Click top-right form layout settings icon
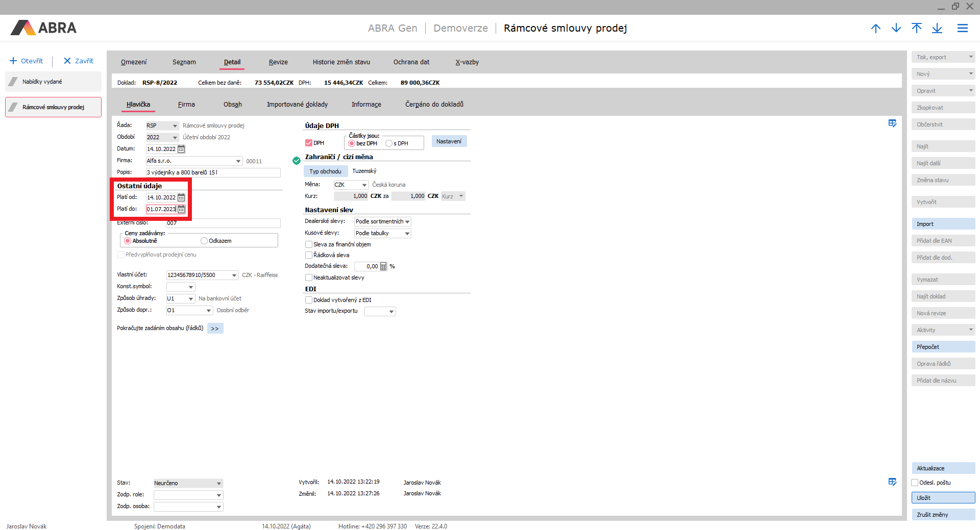Viewport: 980px width, 530px height. tap(892, 123)
